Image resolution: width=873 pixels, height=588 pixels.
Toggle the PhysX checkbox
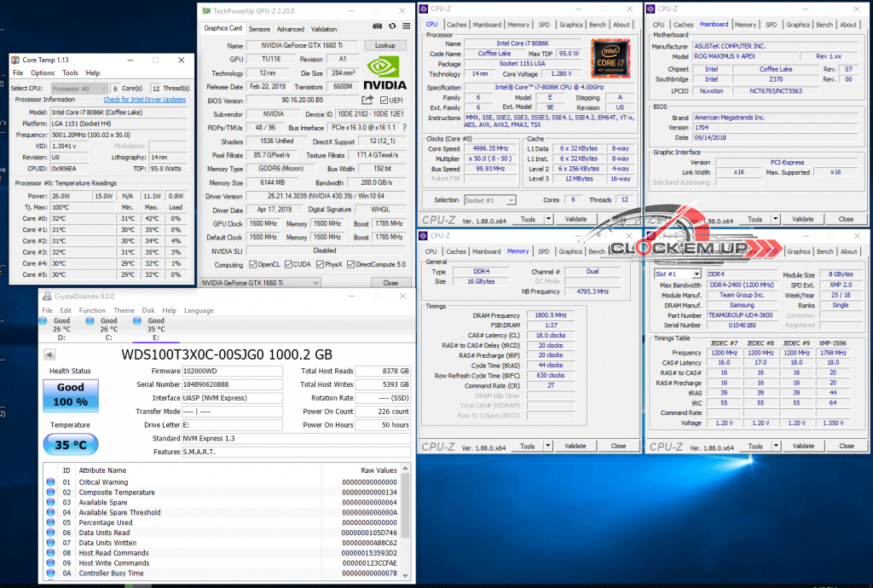click(321, 265)
